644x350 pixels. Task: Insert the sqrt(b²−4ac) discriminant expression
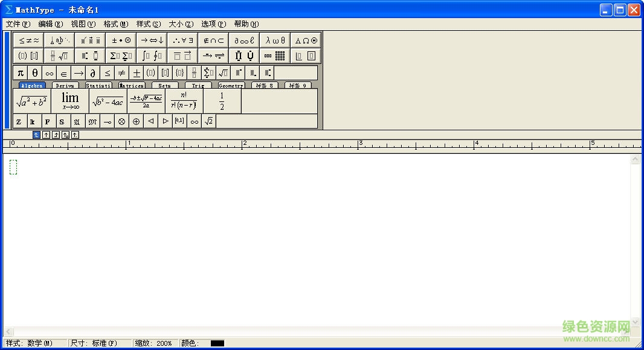click(108, 101)
